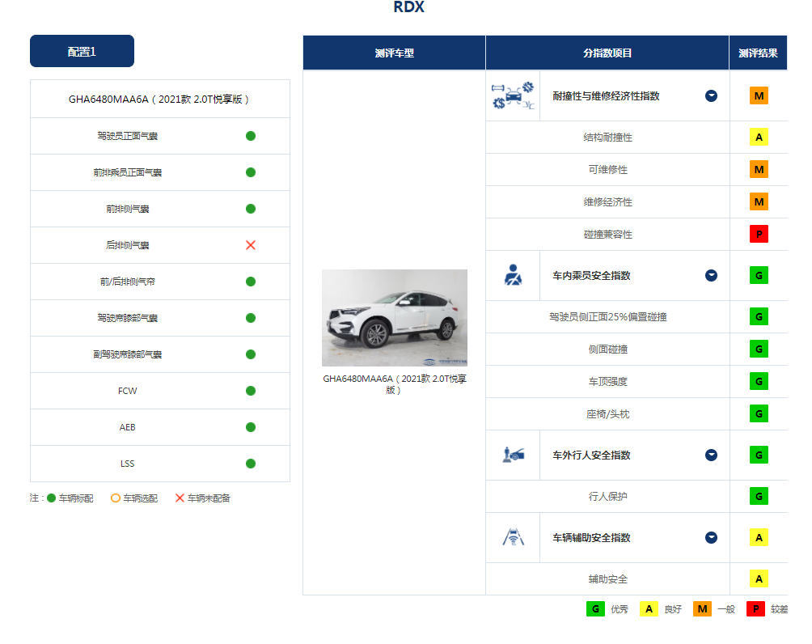This screenshot has width=812, height=644.
Task: Click the G rating for 驾驶员侧正面25%偏置碰撞
Action: 759,316
